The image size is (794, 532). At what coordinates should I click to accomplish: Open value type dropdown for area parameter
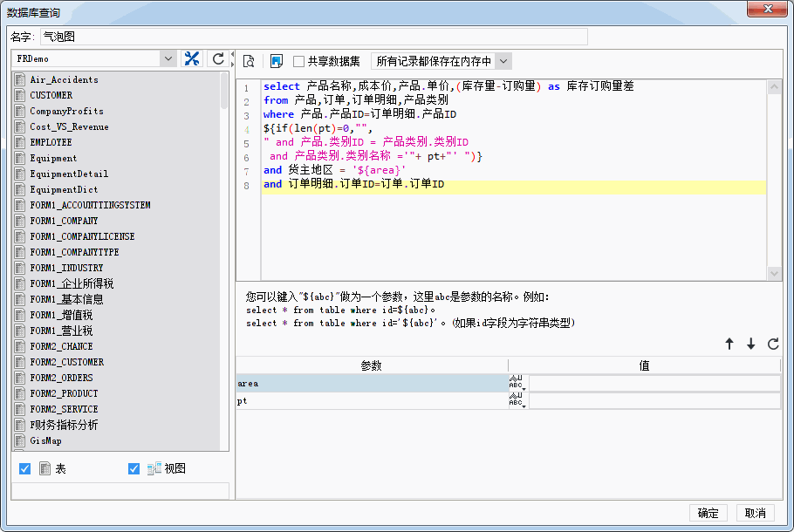pyautogui.click(x=517, y=384)
